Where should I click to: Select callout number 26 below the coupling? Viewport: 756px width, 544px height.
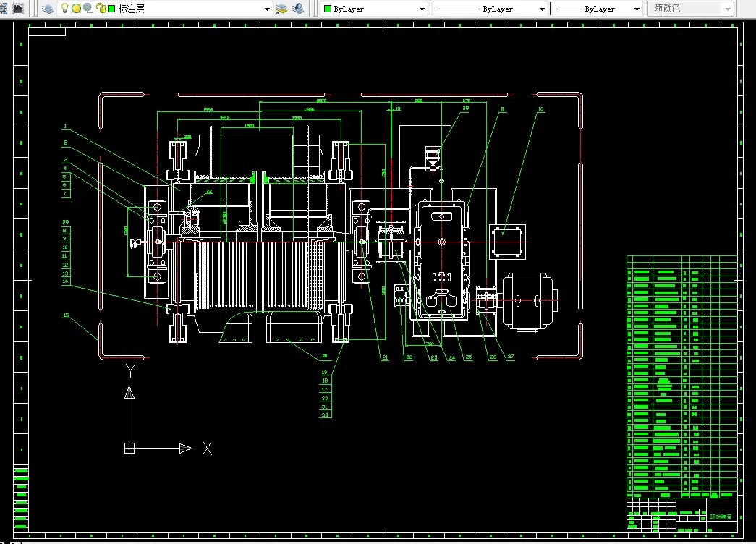point(493,357)
